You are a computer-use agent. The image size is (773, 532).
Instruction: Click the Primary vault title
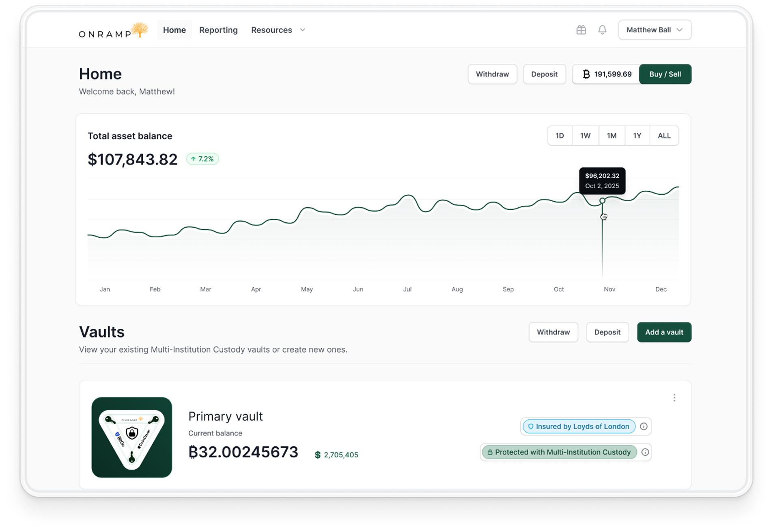pyautogui.click(x=226, y=416)
